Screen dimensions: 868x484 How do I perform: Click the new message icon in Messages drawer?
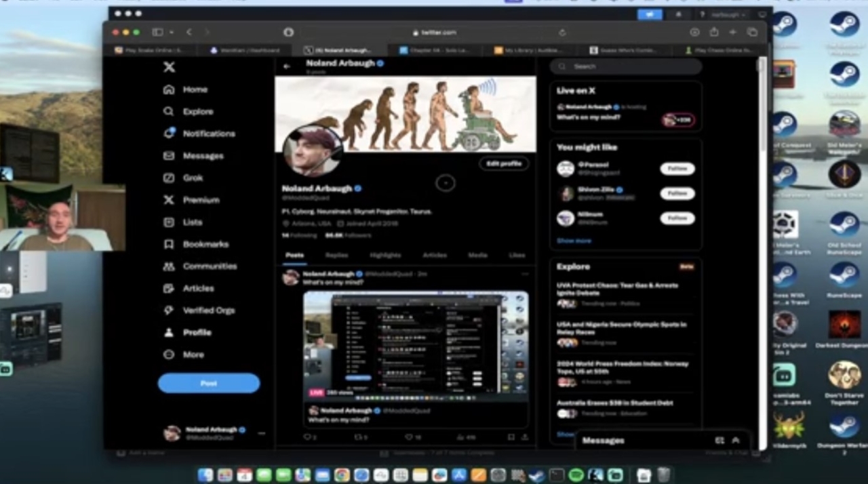(x=719, y=441)
